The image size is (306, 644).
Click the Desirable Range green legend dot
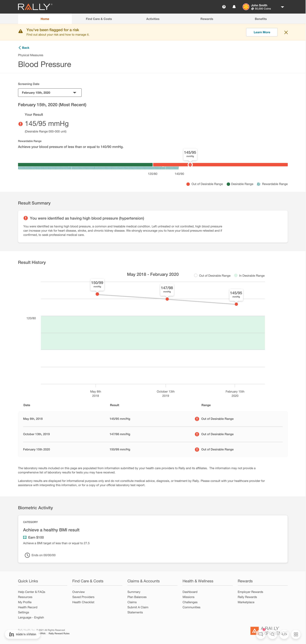tap(228, 184)
